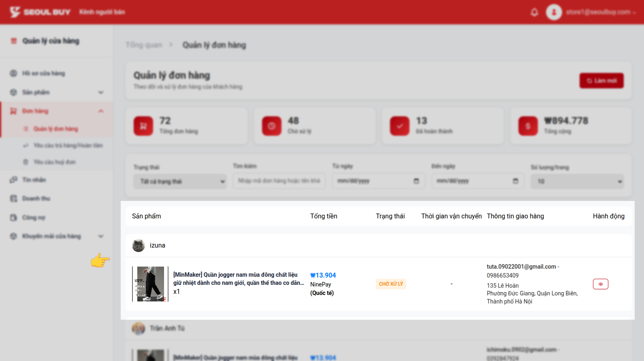Image resolution: width=644 pixels, height=361 pixels.
Task: Click the user avatar icon in header
Action: [554, 12]
